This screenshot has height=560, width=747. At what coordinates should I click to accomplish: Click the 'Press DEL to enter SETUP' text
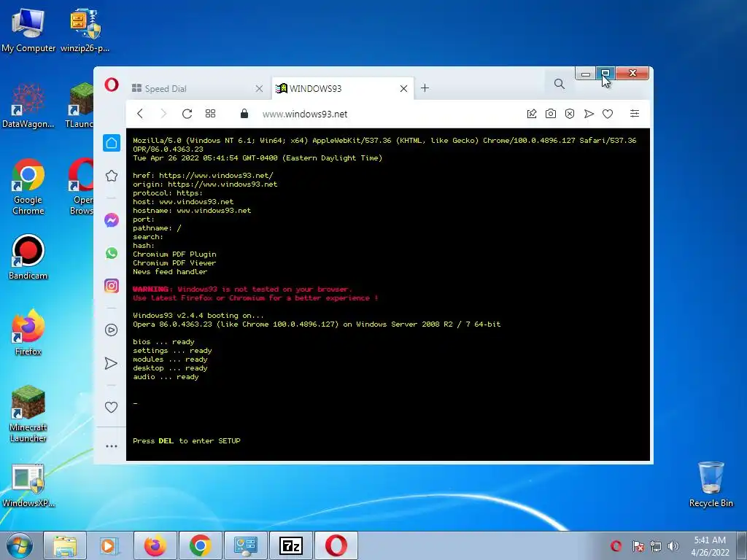(x=187, y=441)
